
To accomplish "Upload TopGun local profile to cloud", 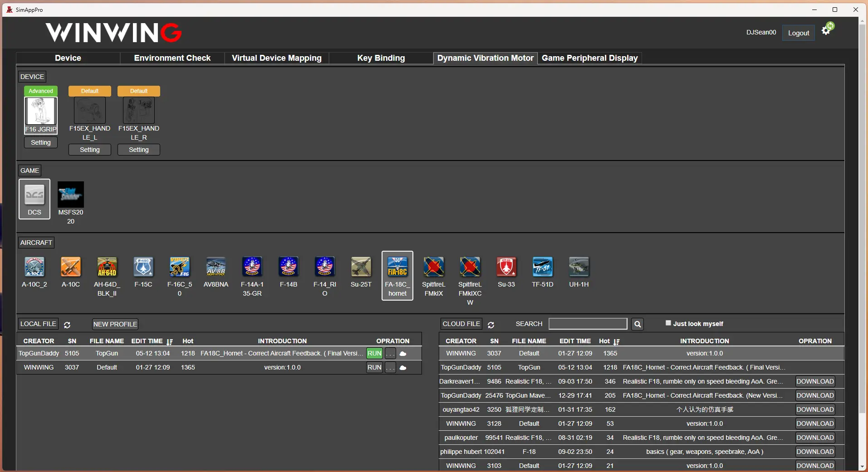I will tap(403, 354).
